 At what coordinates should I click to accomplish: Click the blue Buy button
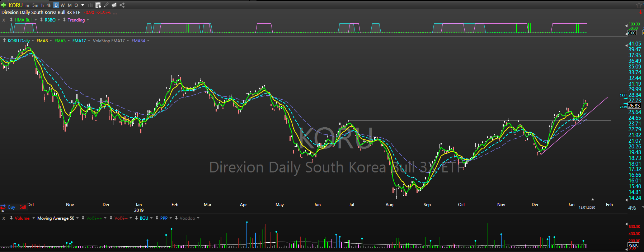pos(11,207)
